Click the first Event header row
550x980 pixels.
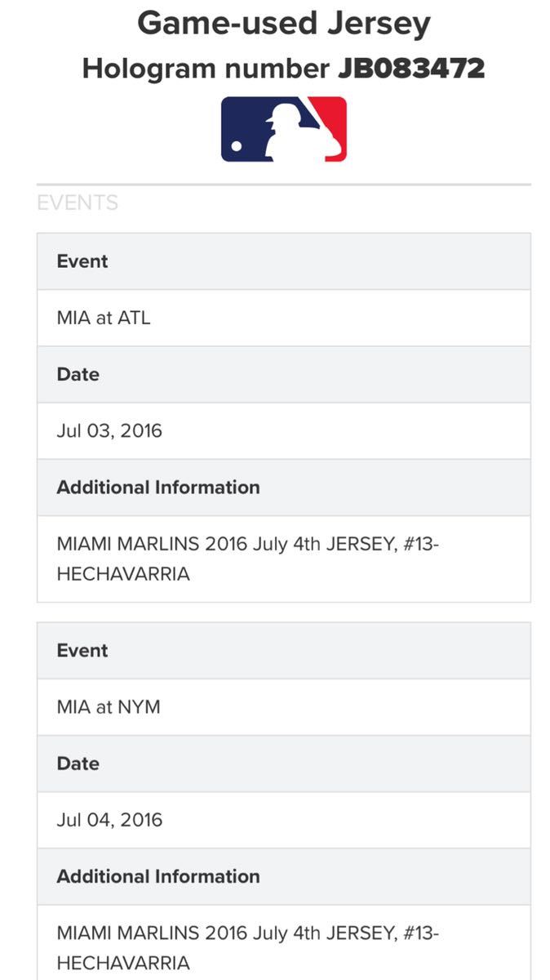(x=283, y=261)
